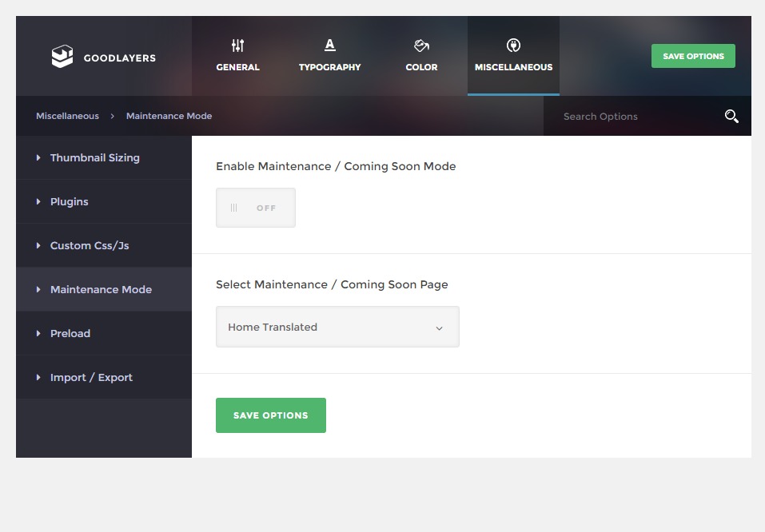Click the bottom Save Options button

pos(271,415)
